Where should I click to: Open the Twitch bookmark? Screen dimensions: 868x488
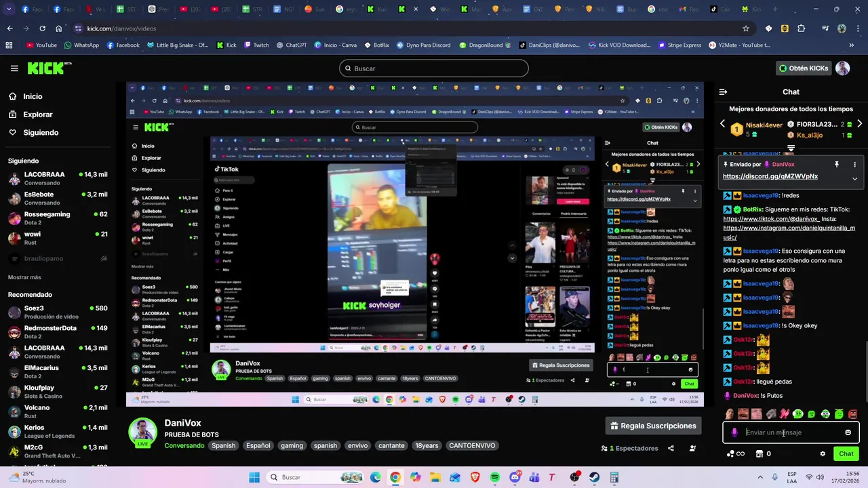point(256,45)
